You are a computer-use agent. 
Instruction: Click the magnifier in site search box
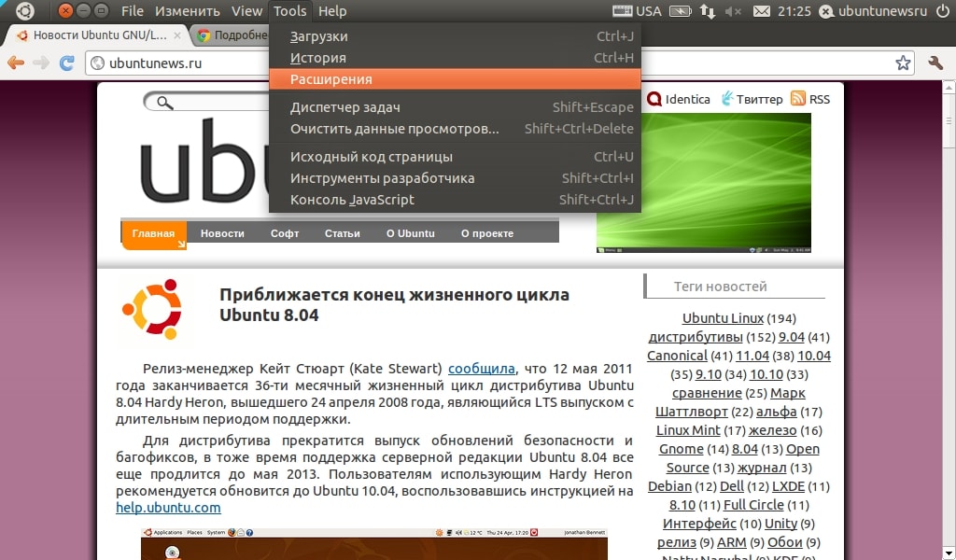[x=164, y=103]
